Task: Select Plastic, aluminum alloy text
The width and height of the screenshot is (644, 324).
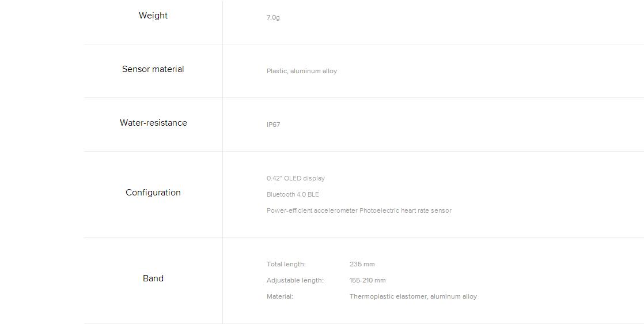Action: click(302, 71)
